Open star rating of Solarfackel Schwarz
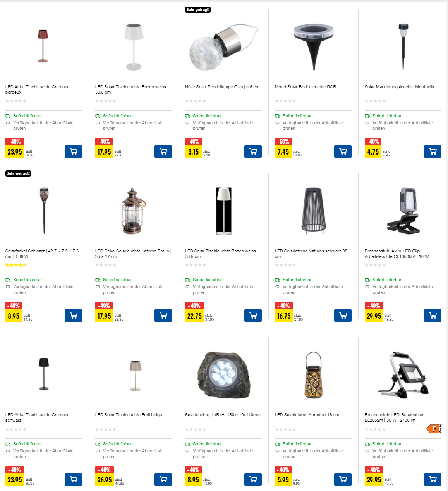Image resolution: width=448 pixels, height=491 pixels. [16, 265]
